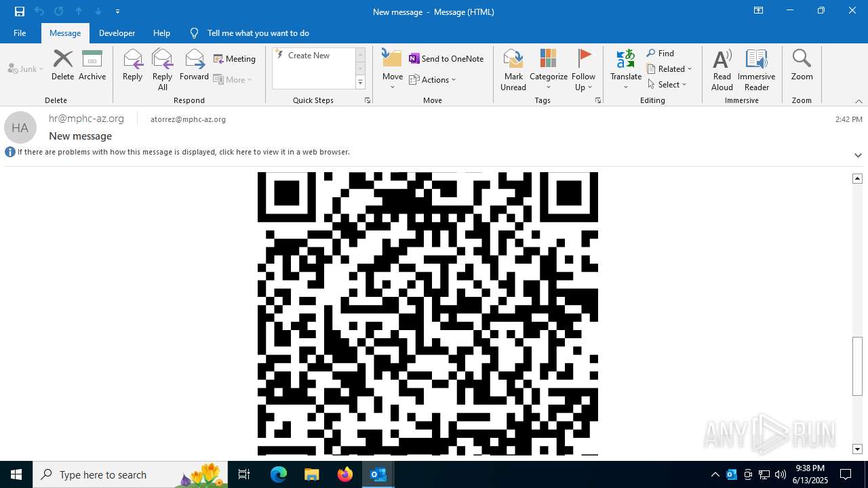Save the message with the floppy disk icon
The height and width of the screenshot is (488, 868).
20,12
